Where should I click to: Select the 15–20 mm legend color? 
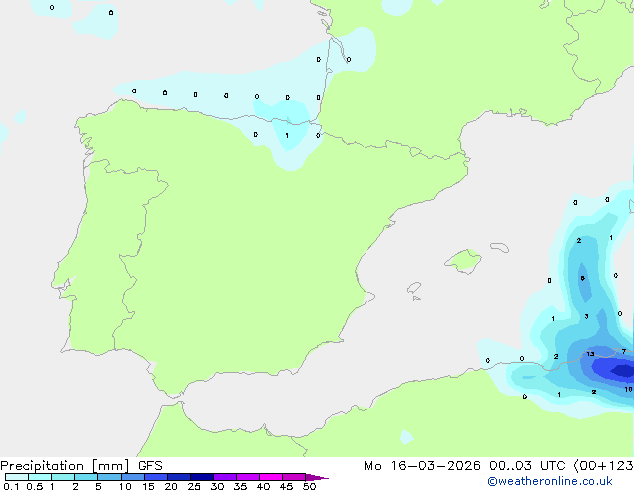[156, 477]
